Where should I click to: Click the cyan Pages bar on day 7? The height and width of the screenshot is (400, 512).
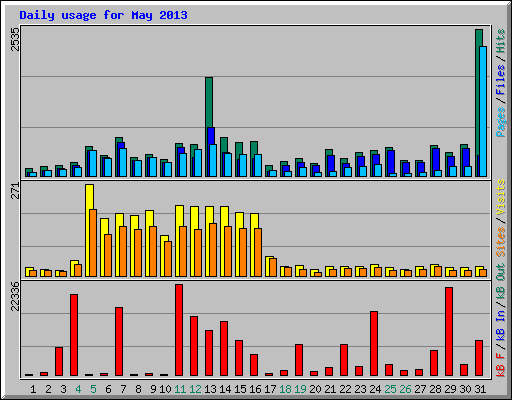[123, 162]
